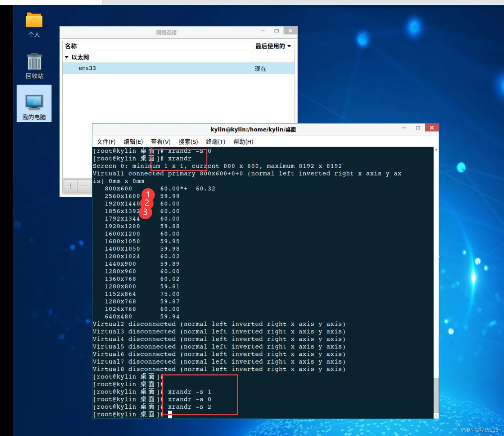Open the 终端(T) menu
The height and width of the screenshot is (436, 504).
pos(216,141)
